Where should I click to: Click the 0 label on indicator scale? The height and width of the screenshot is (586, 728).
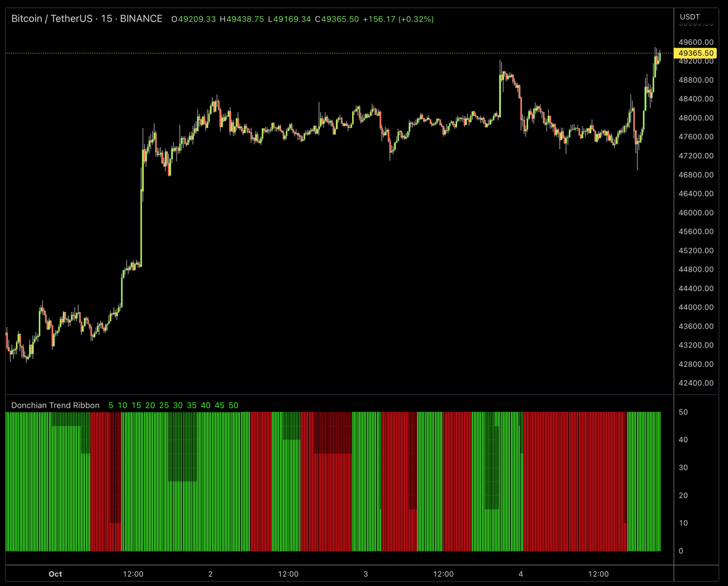click(x=681, y=551)
